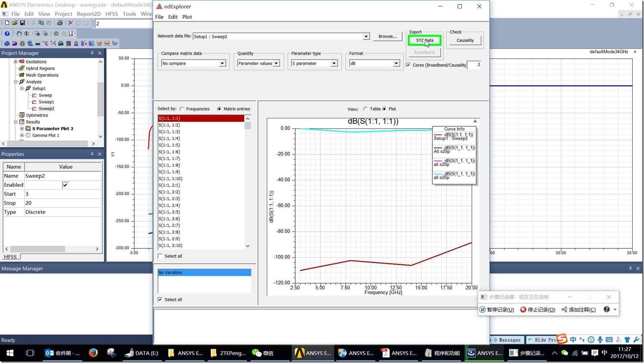Viewport: 644px width, 363px height.
Task: Pin the Message Manager panel
Action: tap(630, 268)
